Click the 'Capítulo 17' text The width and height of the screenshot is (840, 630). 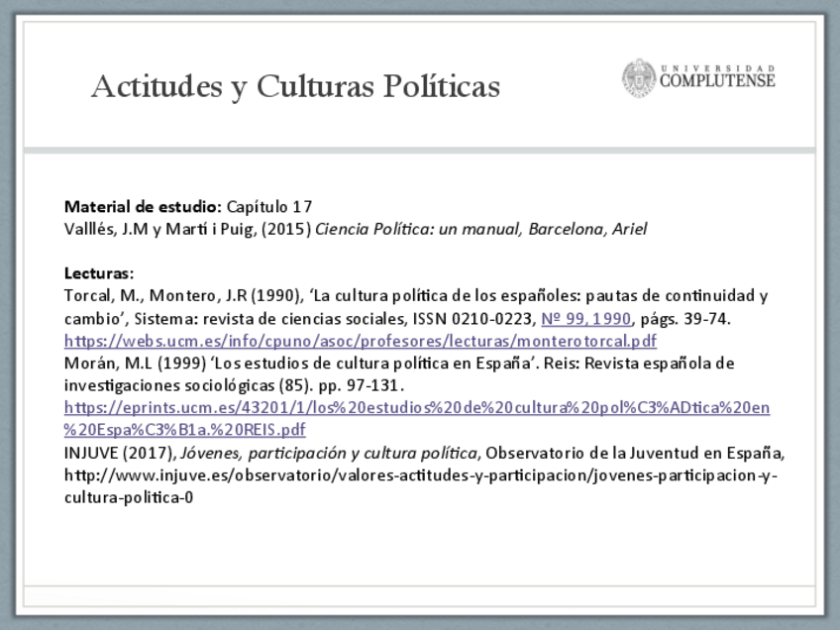click(269, 207)
